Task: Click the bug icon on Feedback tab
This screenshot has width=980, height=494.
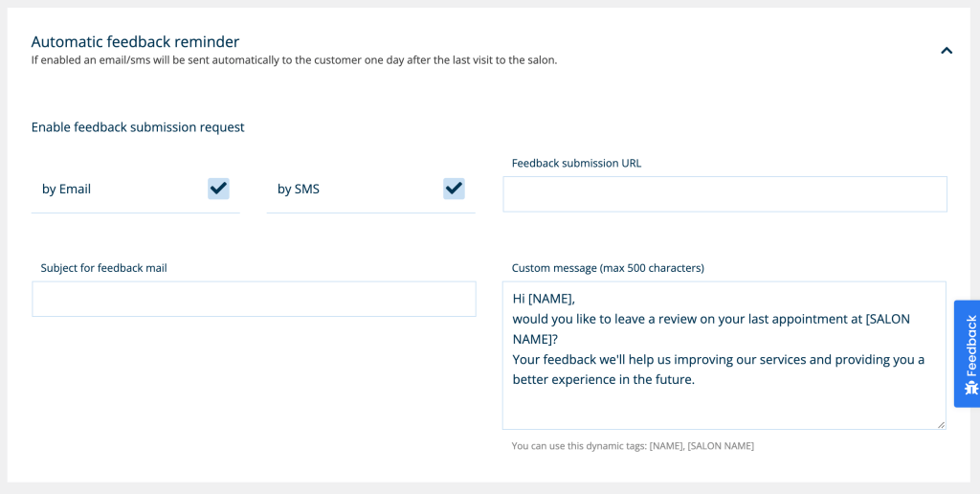Action: [x=970, y=387]
